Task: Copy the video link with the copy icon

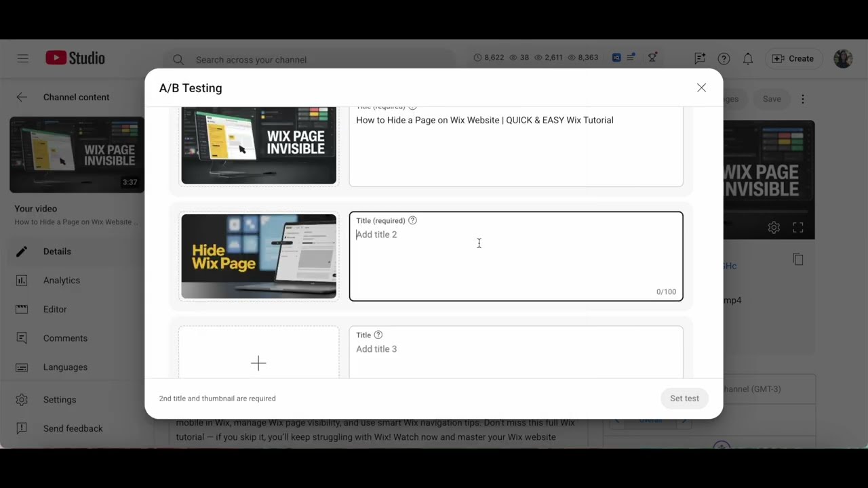Action: pyautogui.click(x=798, y=260)
